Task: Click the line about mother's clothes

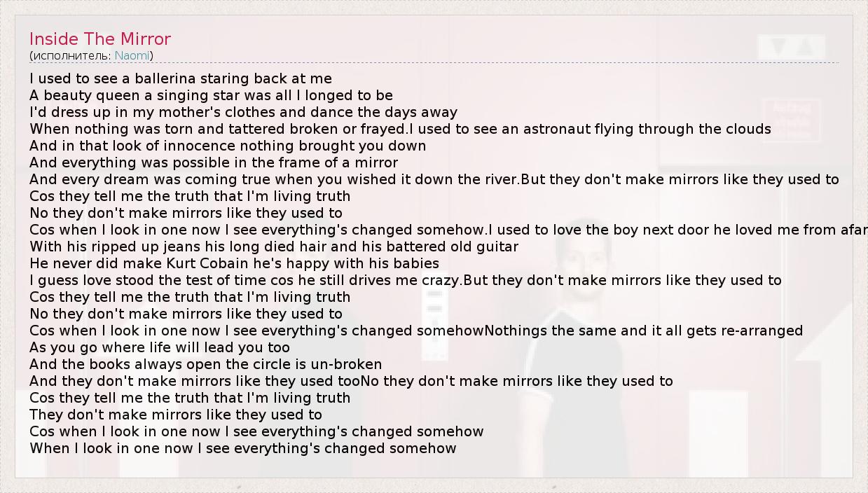Action: tap(243, 112)
